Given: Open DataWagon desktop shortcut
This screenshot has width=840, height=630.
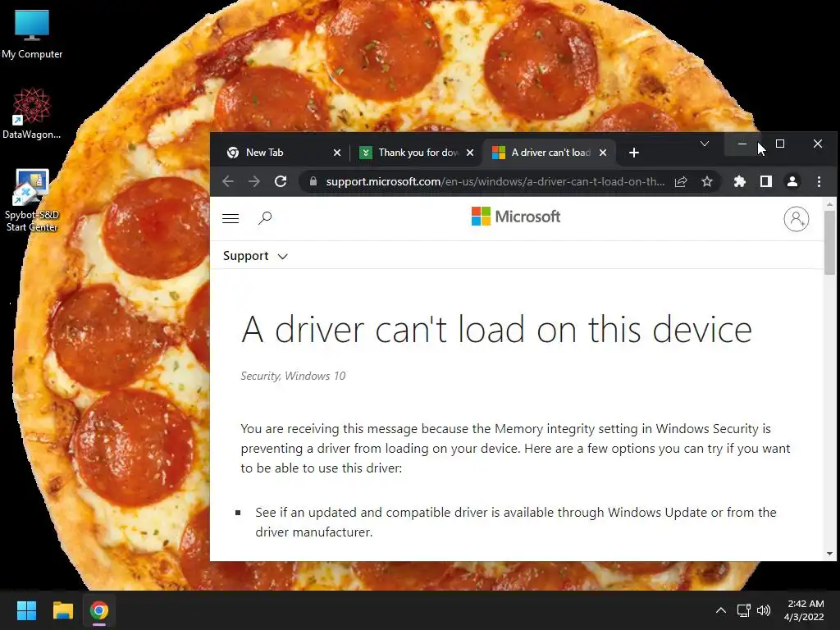Looking at the screenshot, I should coord(32,113).
